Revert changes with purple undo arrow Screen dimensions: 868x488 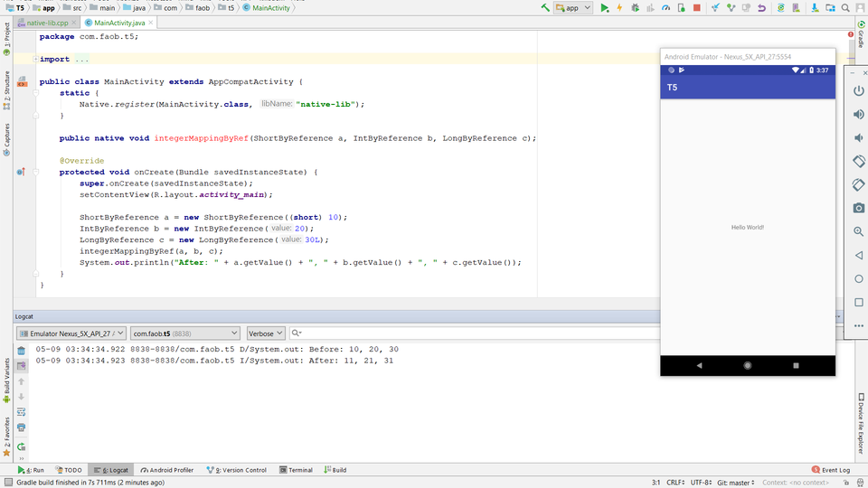tap(761, 8)
